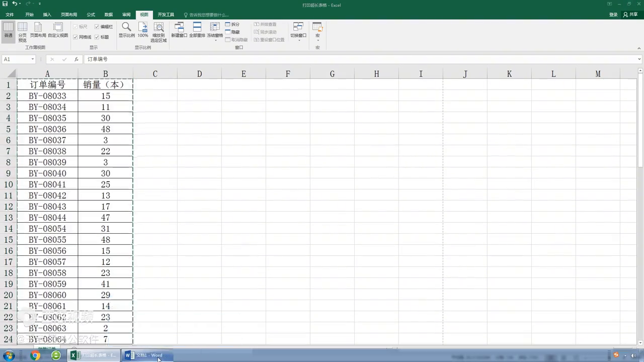Select column B header
The width and height of the screenshot is (644, 362).
click(x=105, y=74)
